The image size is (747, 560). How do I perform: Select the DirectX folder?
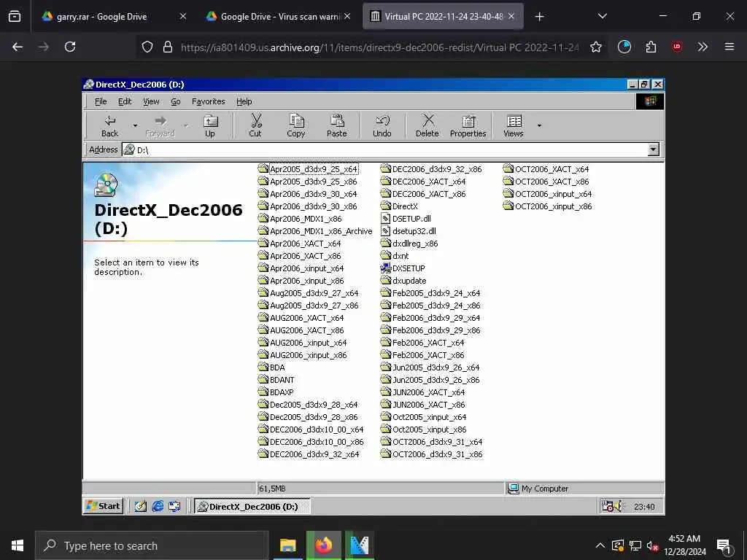pyautogui.click(x=399, y=206)
